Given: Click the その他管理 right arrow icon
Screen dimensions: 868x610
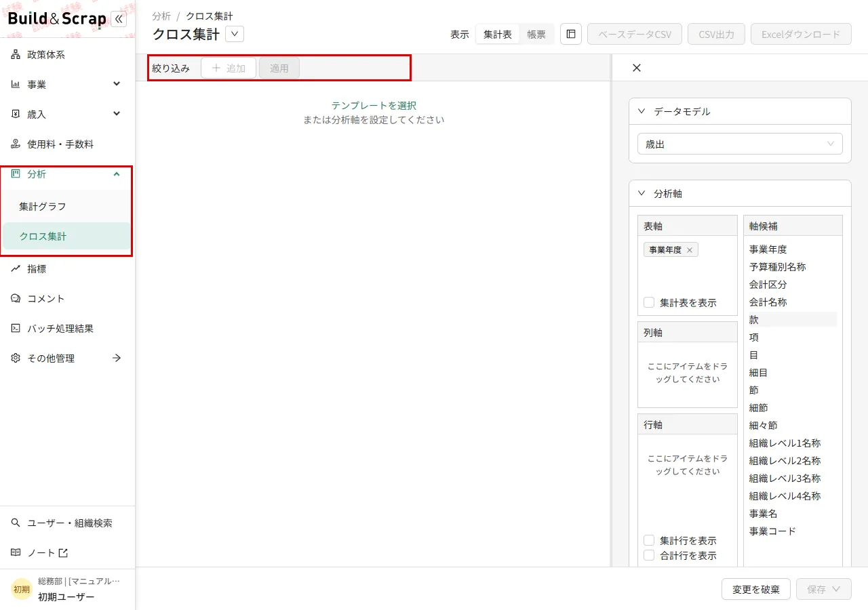Looking at the screenshot, I should pos(117,359).
